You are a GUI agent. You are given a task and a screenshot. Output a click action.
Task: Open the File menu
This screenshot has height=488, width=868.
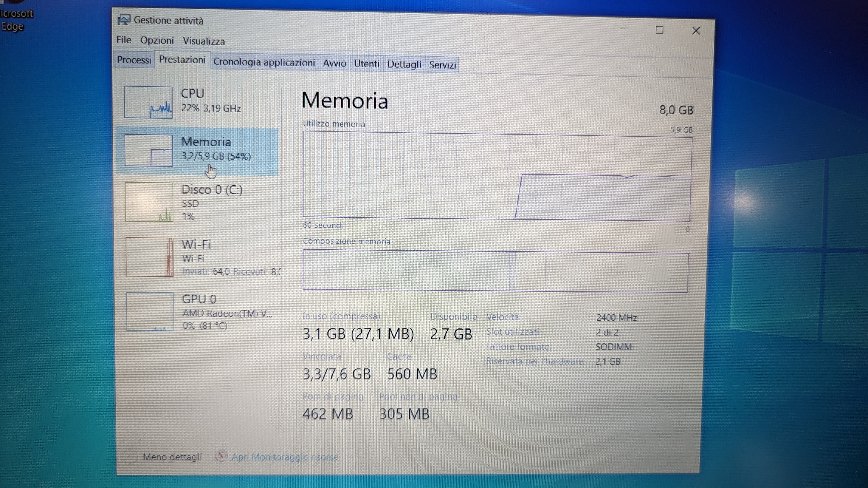[124, 40]
